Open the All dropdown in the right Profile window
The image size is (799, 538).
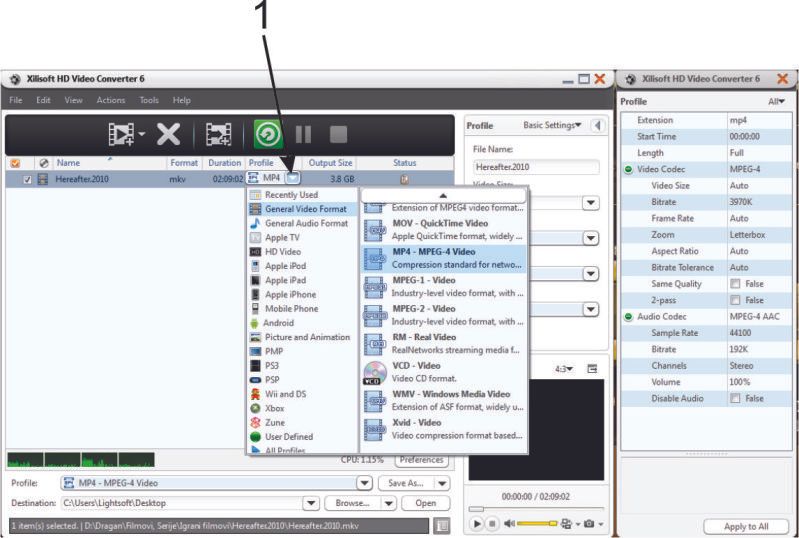point(776,101)
